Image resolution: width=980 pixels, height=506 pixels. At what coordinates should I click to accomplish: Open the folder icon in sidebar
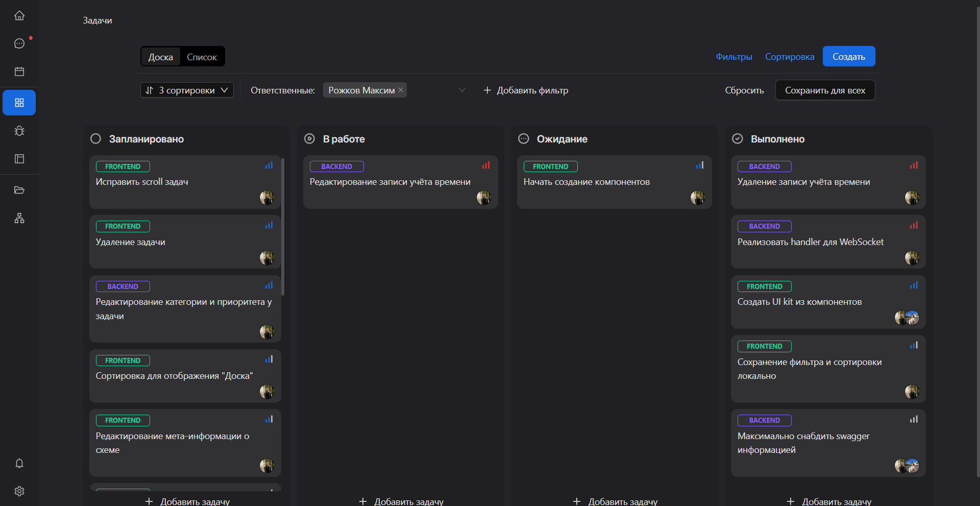[x=19, y=190]
